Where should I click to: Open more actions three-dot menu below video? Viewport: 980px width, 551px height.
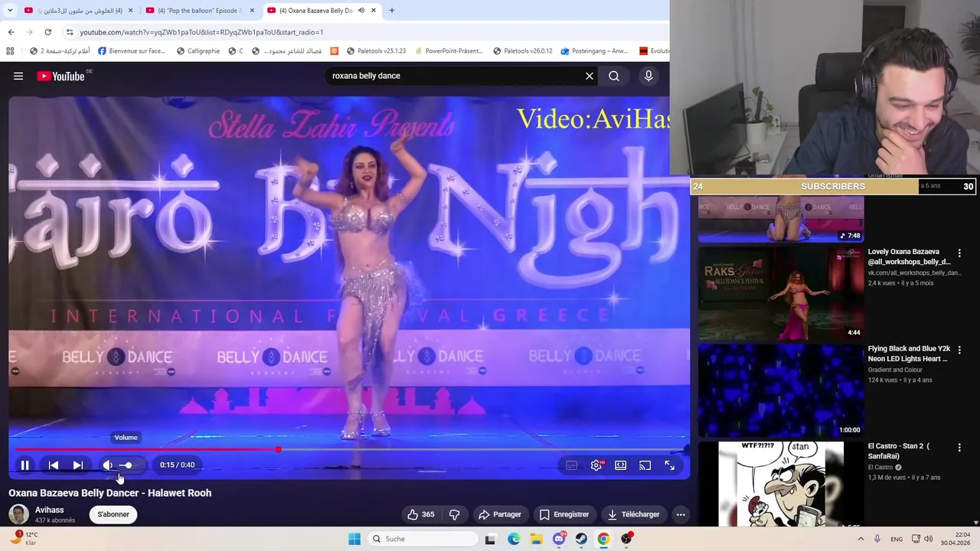(681, 514)
